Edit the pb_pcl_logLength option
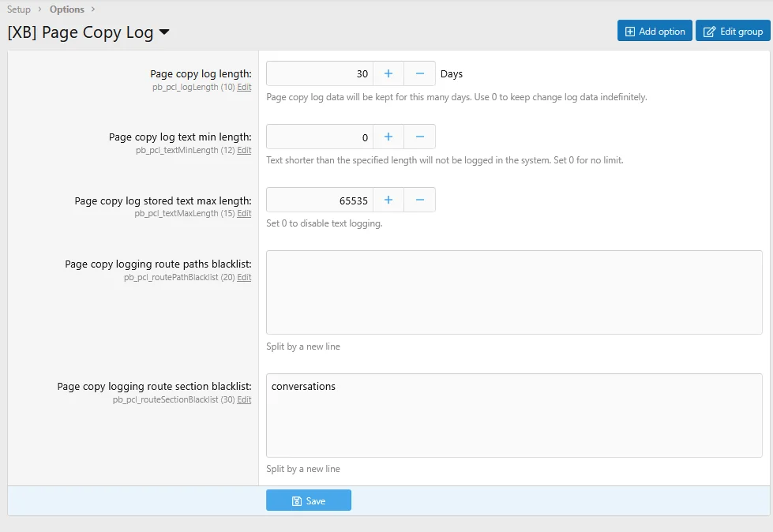Viewport: 773px width, 532px height. point(244,88)
